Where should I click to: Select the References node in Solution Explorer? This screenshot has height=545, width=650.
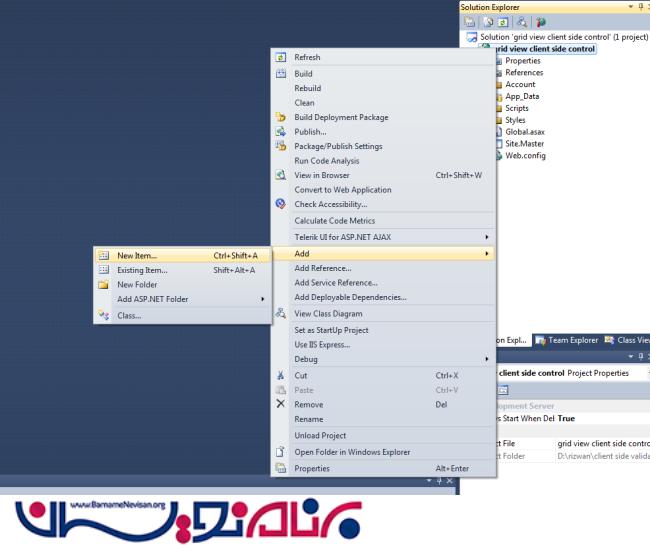524,73
